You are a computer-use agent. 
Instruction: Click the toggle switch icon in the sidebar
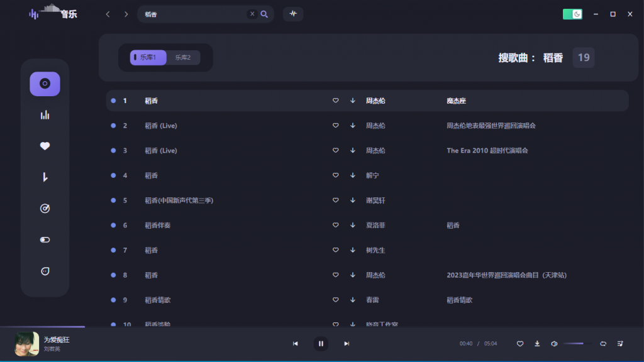click(44, 239)
